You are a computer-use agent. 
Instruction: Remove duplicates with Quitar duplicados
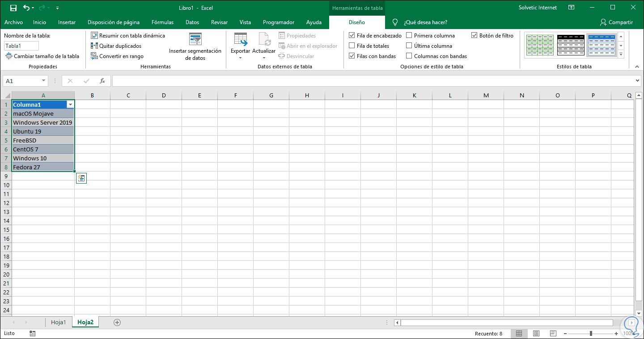point(116,46)
